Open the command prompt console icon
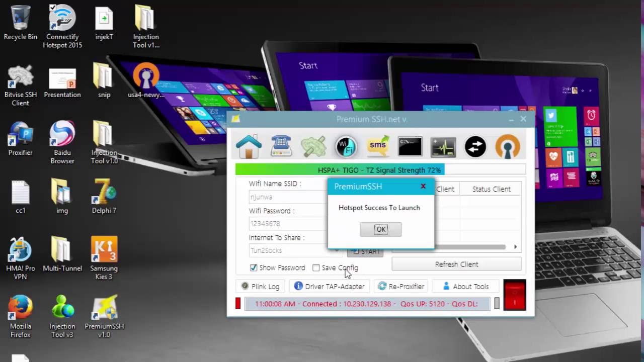The height and width of the screenshot is (362, 644). coord(410,146)
